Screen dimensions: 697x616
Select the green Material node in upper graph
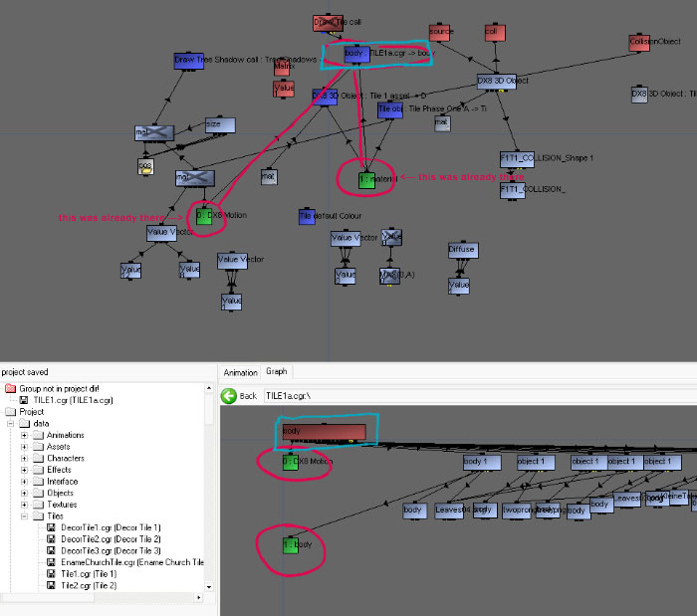coord(365,179)
